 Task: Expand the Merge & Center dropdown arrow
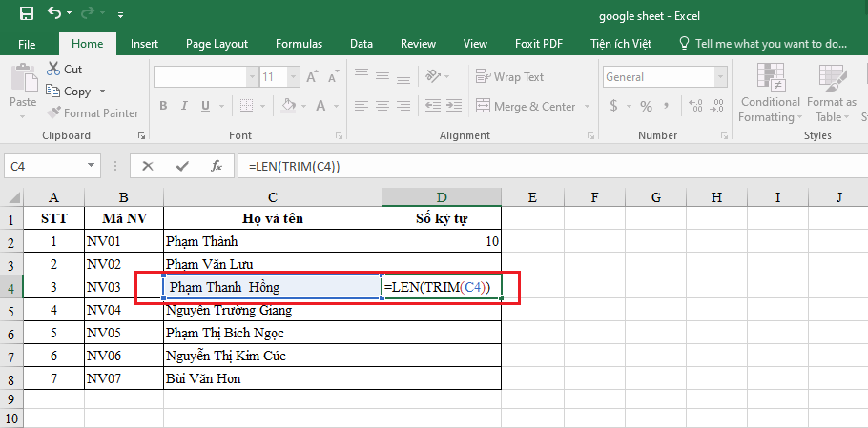pos(587,107)
